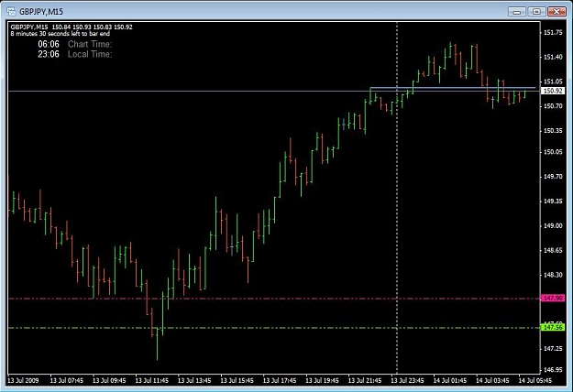The height and width of the screenshot is (392, 573).
Task: Click the 'Chart Time:' label
Action: pos(90,44)
